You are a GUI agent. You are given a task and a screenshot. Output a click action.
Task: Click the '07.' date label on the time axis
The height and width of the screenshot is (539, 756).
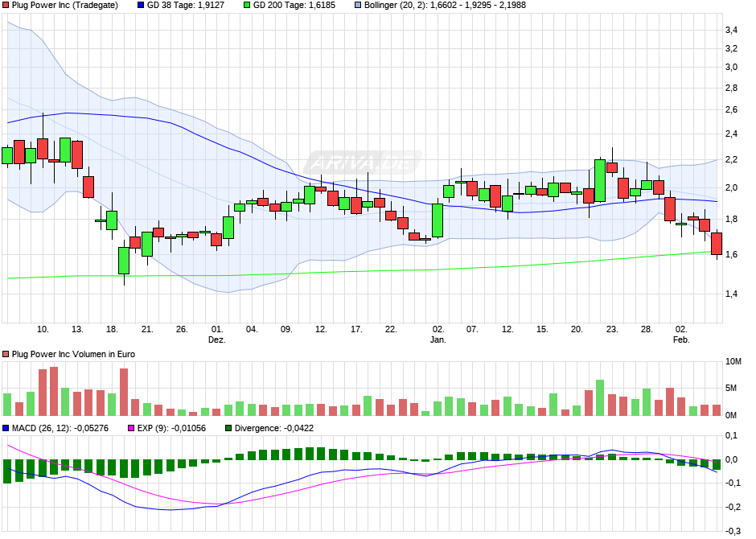(x=473, y=329)
